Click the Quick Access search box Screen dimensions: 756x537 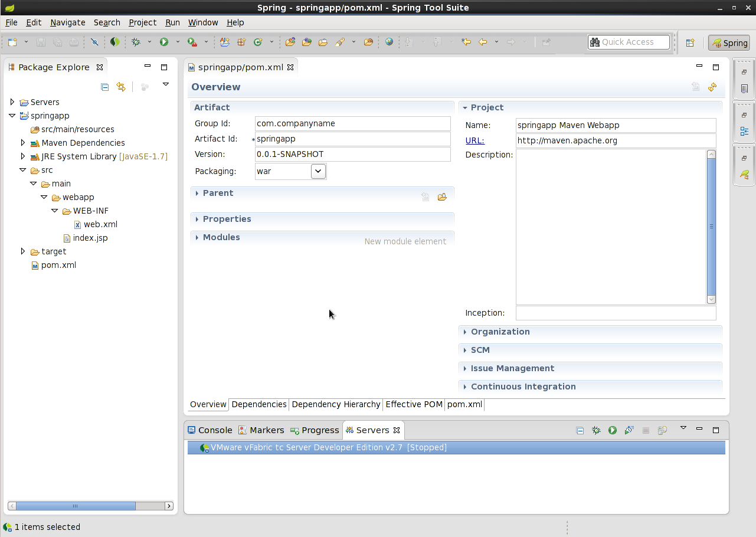(629, 42)
